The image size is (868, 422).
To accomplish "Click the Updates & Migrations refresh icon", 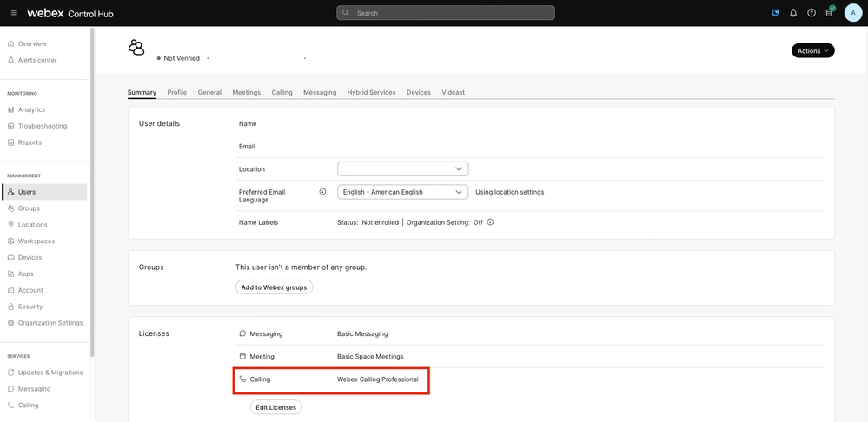I will 11,373.
